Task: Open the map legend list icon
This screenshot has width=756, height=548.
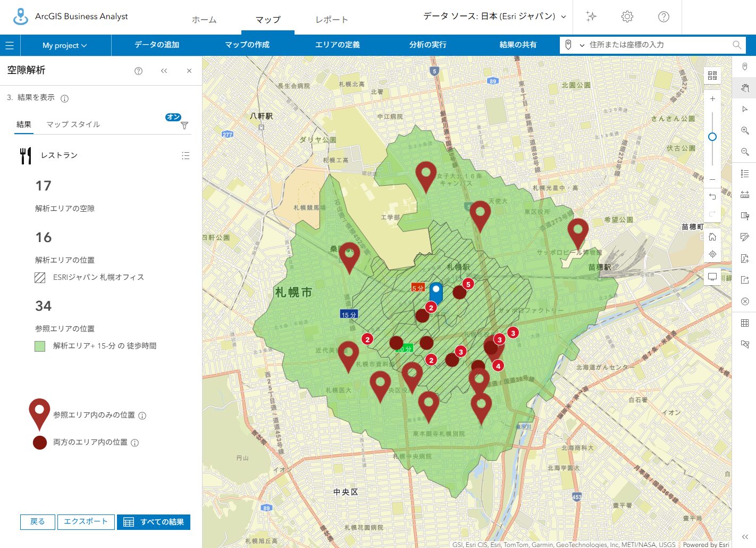Action: click(x=745, y=173)
